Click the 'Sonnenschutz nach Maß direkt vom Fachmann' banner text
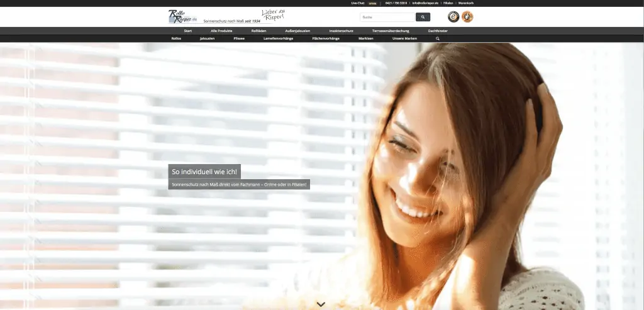The width and height of the screenshot is (644, 310). (x=239, y=184)
